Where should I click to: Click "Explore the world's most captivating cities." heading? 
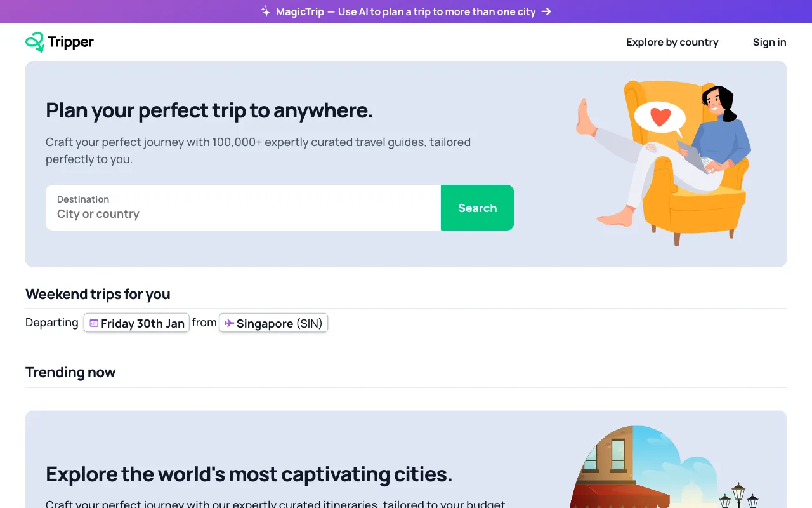click(x=249, y=474)
